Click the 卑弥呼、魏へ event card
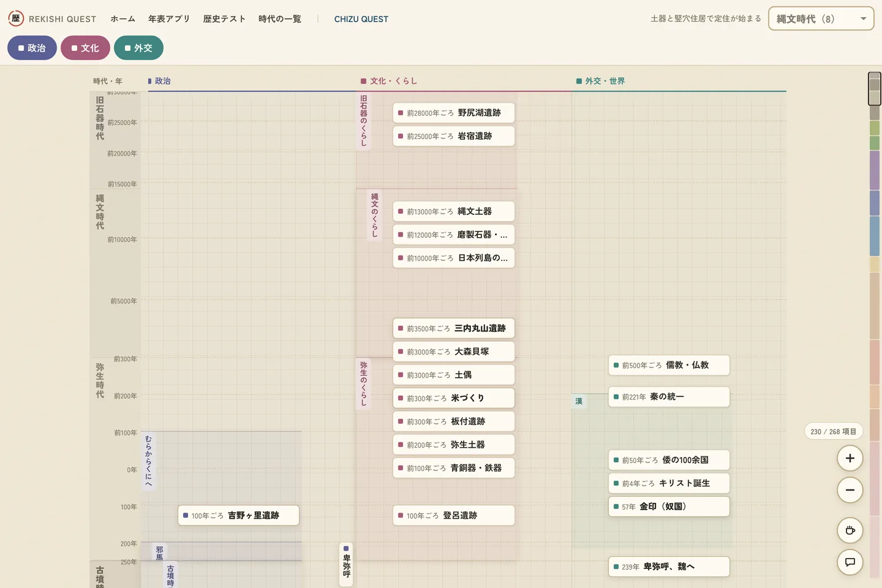 669,567
